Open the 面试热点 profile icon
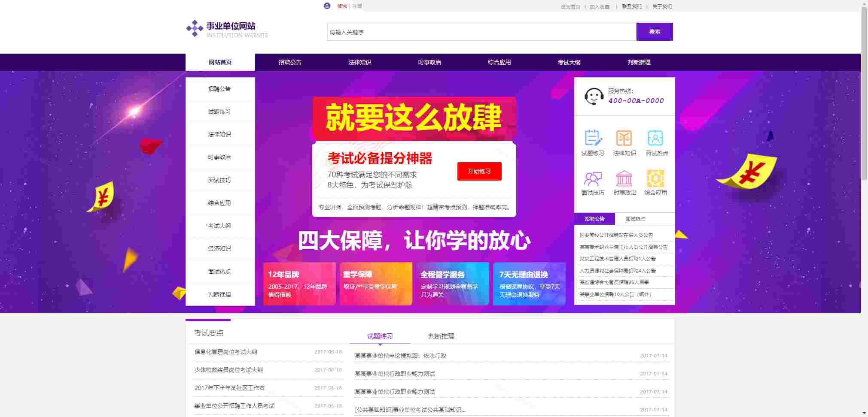This screenshot has height=417, width=868. pyautogui.click(x=655, y=138)
